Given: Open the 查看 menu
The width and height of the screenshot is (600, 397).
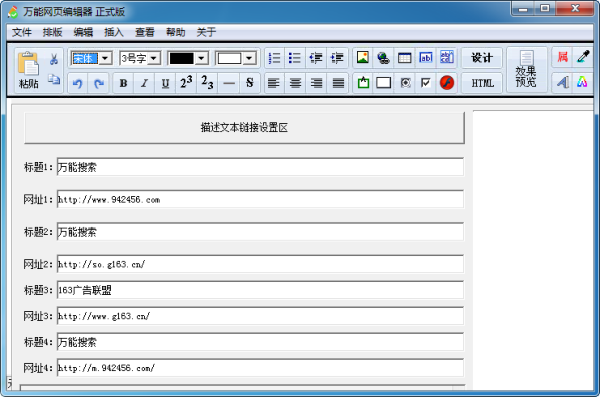Looking at the screenshot, I should click(145, 33).
